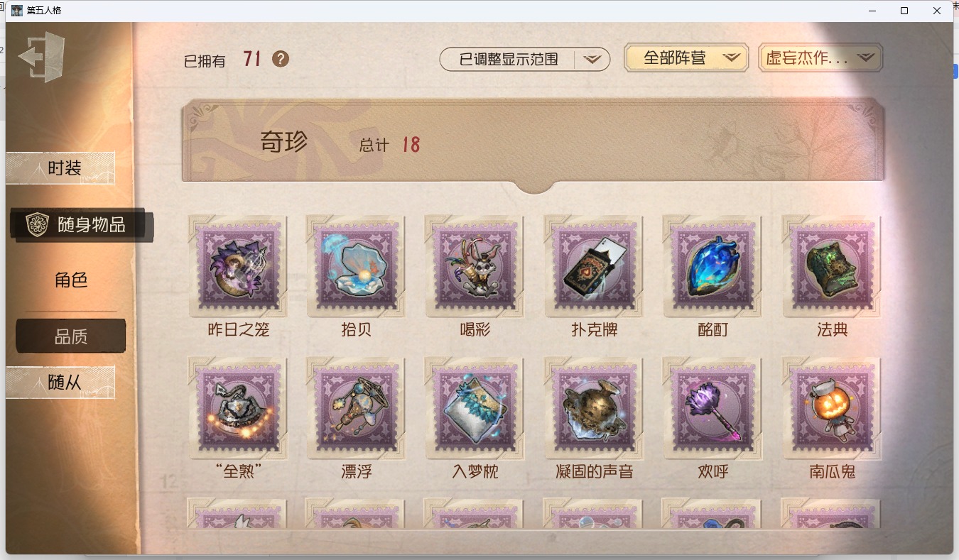Screen dimensions: 959x560
Task: Select the 欢呼 purple wand accessory
Action: [x=713, y=407]
